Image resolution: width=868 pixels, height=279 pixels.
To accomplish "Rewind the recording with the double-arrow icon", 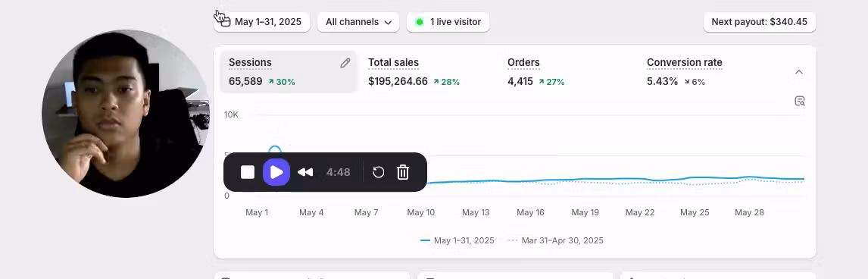I will [305, 172].
